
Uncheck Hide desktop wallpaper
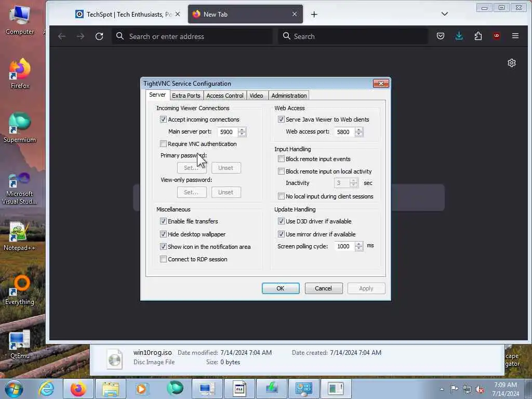click(163, 234)
